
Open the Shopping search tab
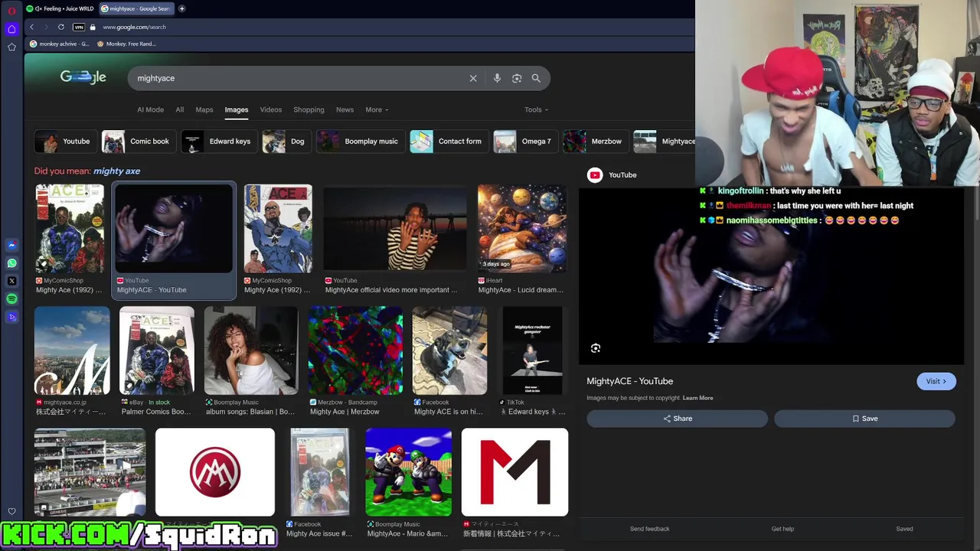pyautogui.click(x=309, y=109)
